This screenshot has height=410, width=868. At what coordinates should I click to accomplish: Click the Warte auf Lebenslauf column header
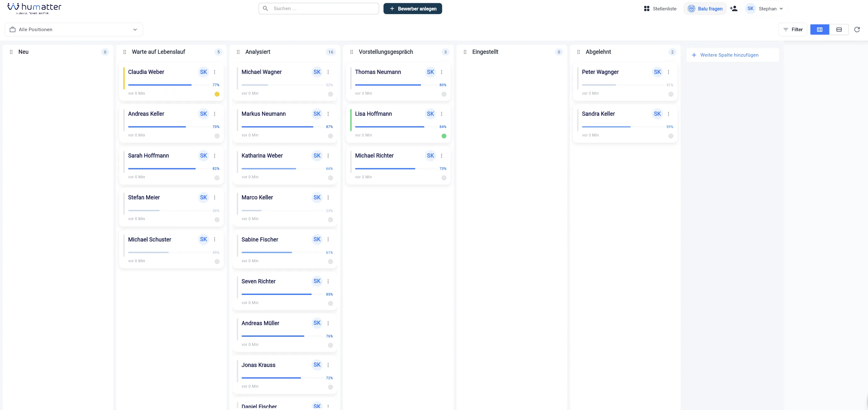pos(159,52)
